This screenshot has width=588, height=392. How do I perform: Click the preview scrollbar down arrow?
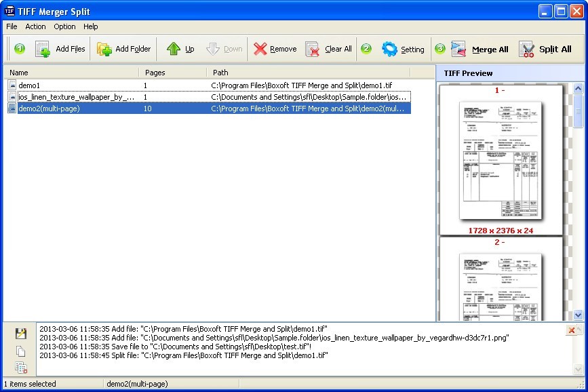pyautogui.click(x=579, y=315)
